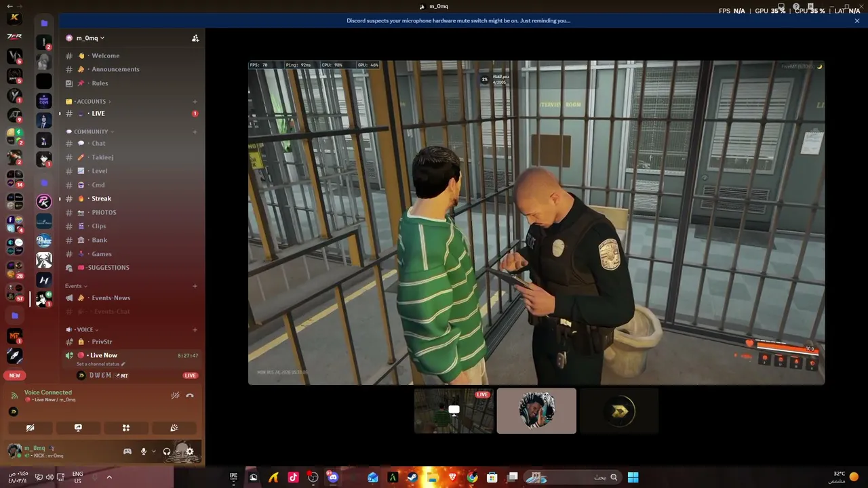
Task: Open the rocket server icon
Action: pyautogui.click(x=14, y=355)
